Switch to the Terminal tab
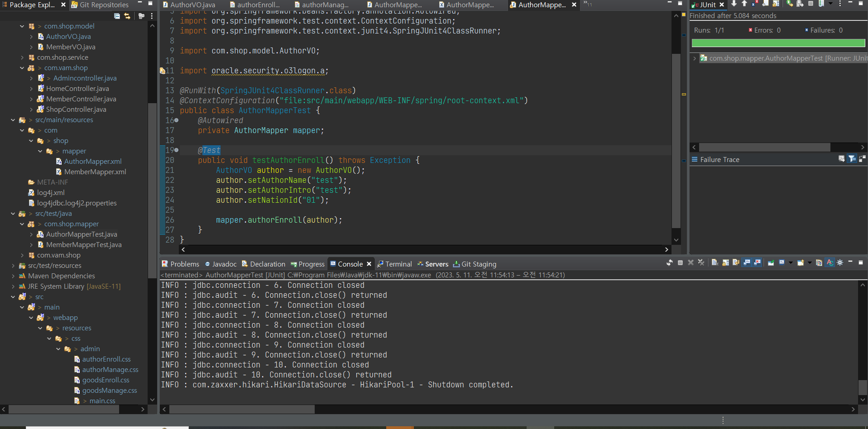 (394, 264)
